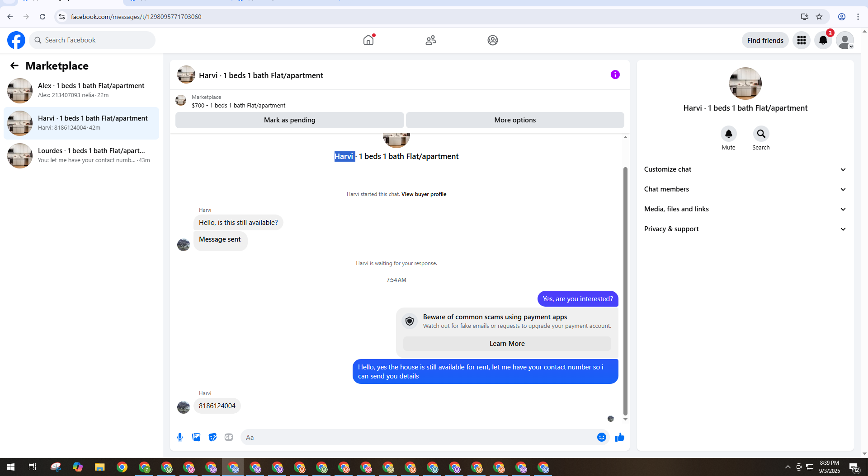Click the browser address bar URL
Viewport: 868px width, 476px height.
pos(136,17)
